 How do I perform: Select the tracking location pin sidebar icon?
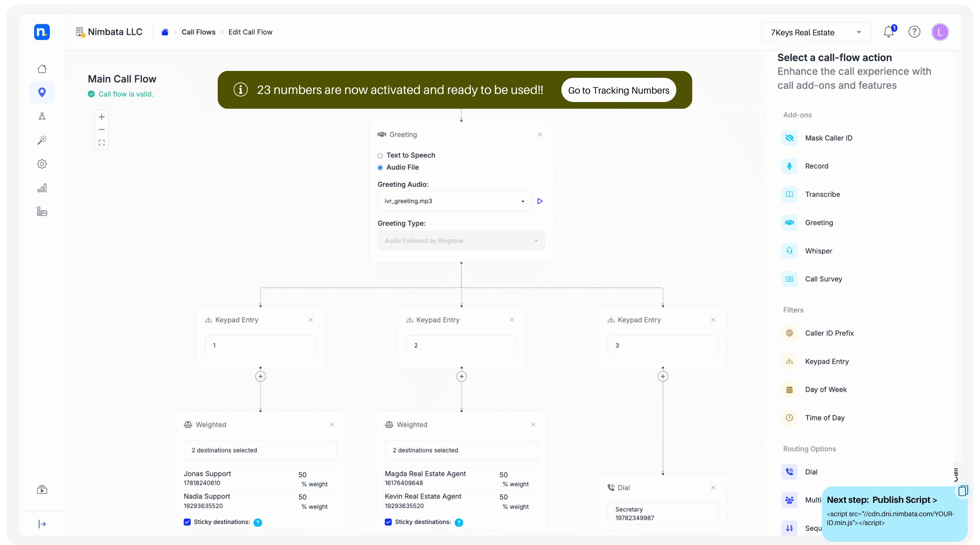(42, 92)
